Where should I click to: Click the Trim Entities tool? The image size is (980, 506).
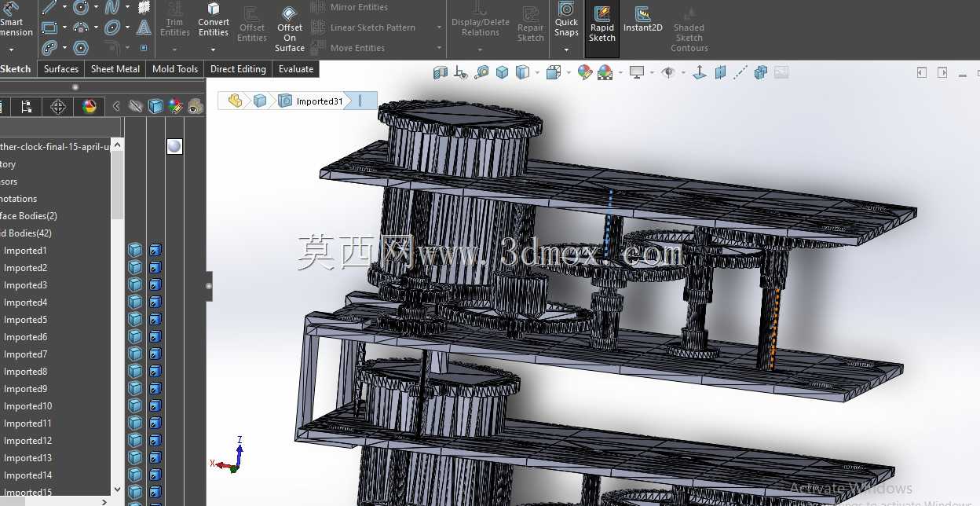(x=175, y=20)
